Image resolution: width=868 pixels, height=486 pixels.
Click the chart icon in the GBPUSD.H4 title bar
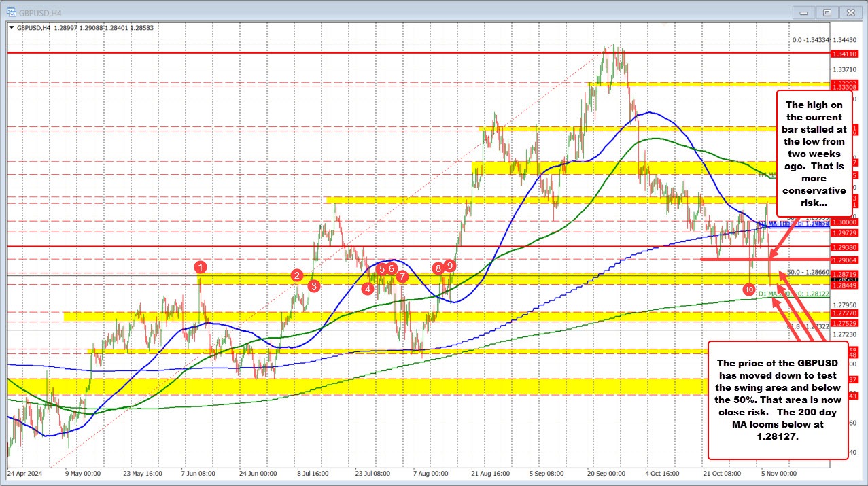[x=11, y=12]
